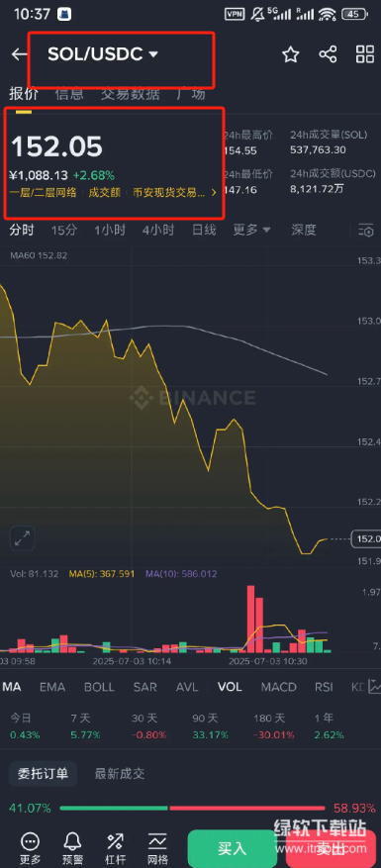381x868 pixels.
Task: Add SOL/USDC to favorites with star
Action: (291, 54)
